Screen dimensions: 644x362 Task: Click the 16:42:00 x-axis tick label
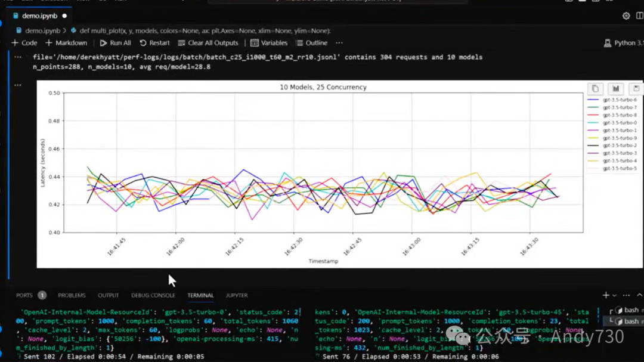tap(175, 246)
